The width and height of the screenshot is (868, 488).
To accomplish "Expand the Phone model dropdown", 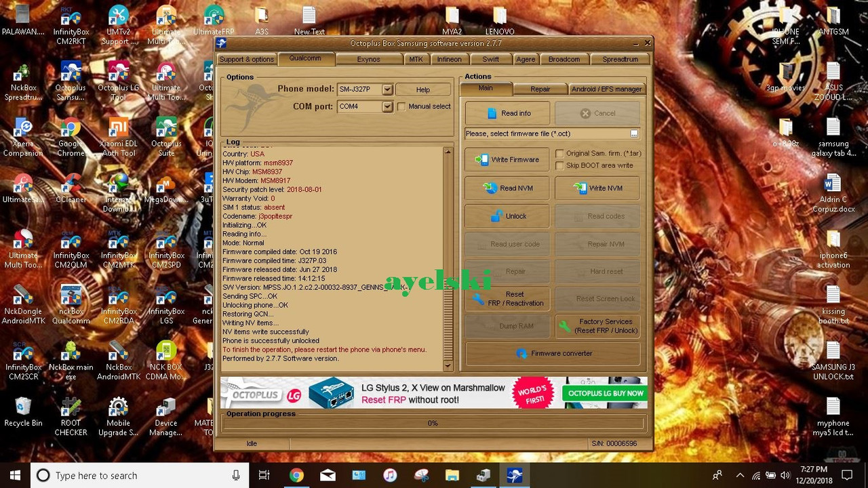I will [x=387, y=89].
